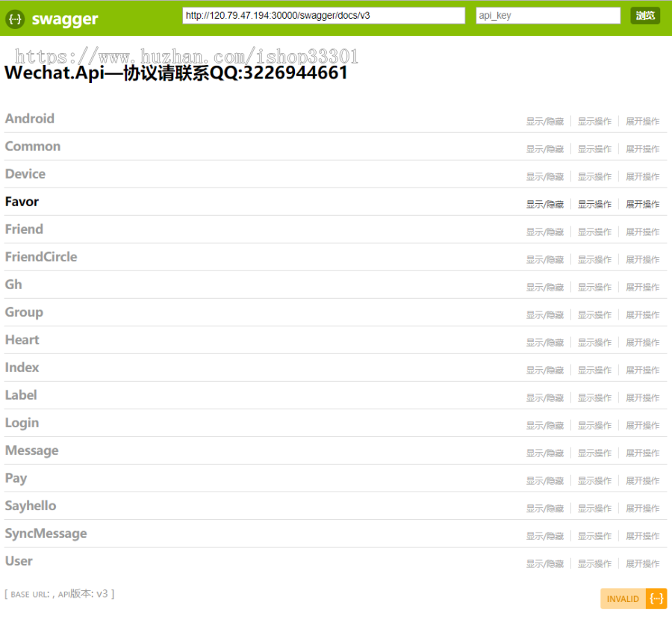This screenshot has width=672, height=620.
Task: Click the green 浏览 explore button
Action: pyautogui.click(x=645, y=16)
